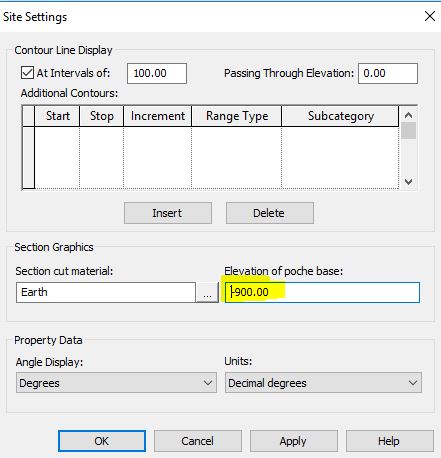Viewport: 441px width, 458px height.
Task: Click the Passing Through Elevation field
Action: point(388,73)
